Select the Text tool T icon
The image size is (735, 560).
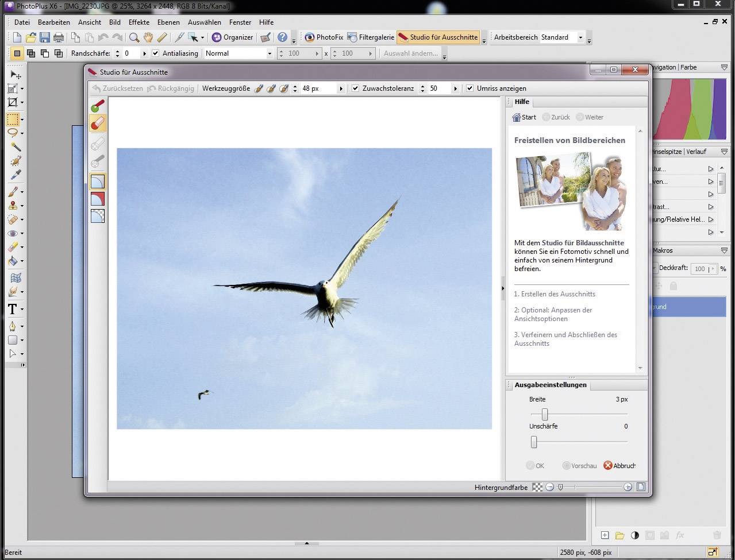point(12,309)
